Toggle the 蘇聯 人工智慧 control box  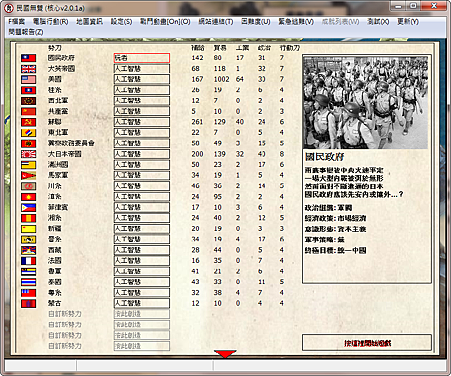[x=142, y=122]
